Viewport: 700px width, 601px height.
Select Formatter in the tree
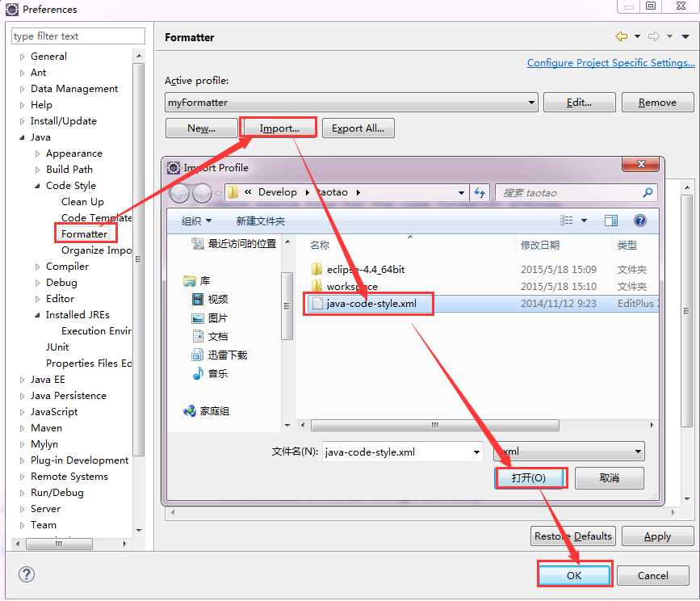click(x=85, y=233)
